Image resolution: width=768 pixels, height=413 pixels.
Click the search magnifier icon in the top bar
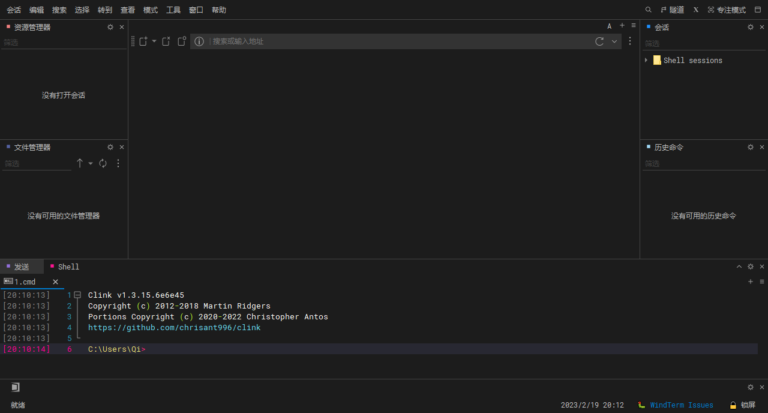(648, 9)
